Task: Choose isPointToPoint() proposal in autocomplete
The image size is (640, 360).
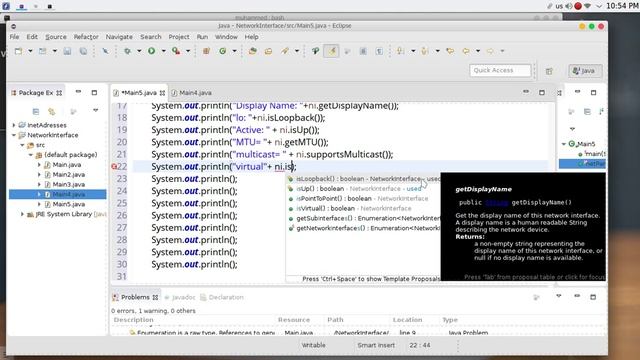Action: 363,198
